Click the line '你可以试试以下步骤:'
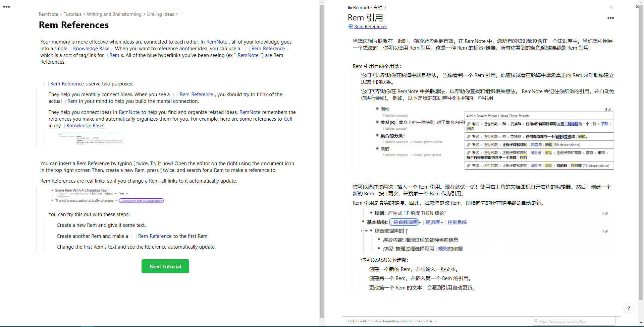The width and height of the screenshot is (644, 327). (385, 260)
